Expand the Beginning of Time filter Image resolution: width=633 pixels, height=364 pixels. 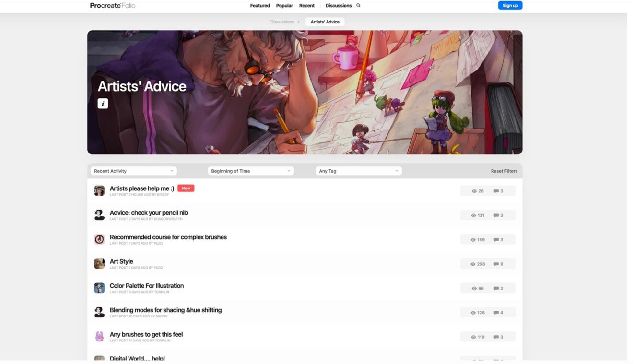click(250, 171)
